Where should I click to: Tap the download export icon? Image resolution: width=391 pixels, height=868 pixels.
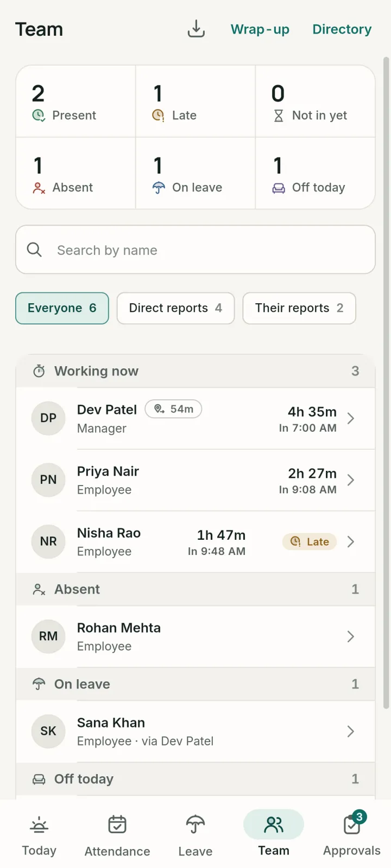[196, 29]
